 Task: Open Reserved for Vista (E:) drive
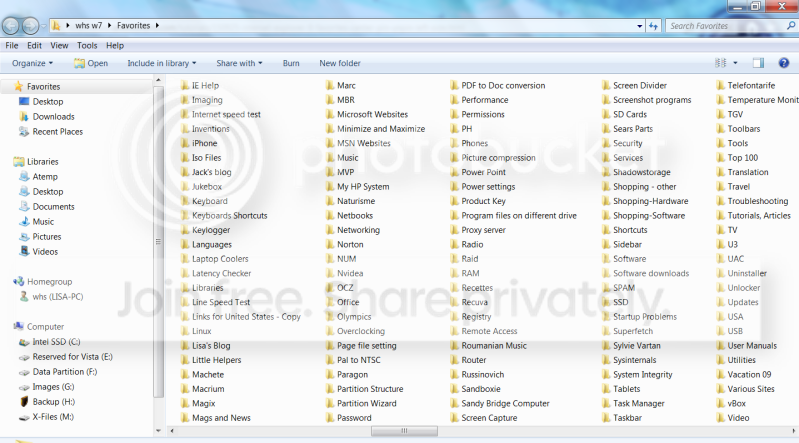66,357
